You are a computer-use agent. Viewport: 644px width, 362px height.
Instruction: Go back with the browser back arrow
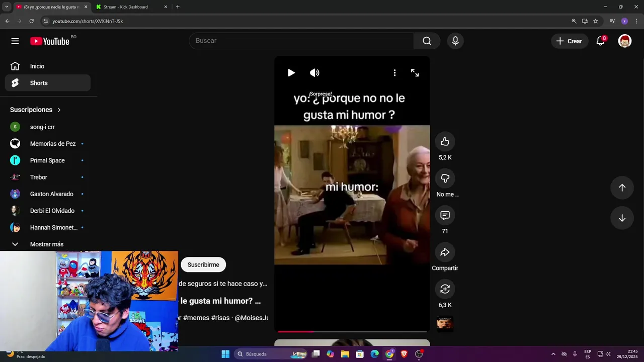point(7,21)
